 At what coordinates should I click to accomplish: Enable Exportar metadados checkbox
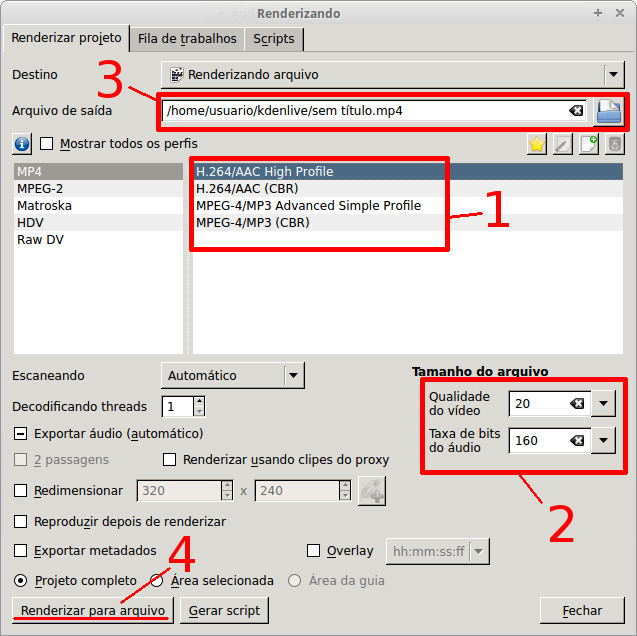coord(21,550)
